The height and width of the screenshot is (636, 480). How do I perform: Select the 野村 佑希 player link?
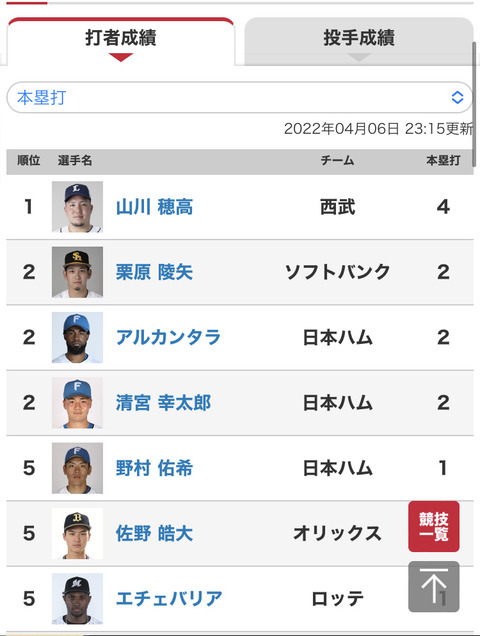pyautogui.click(x=154, y=468)
